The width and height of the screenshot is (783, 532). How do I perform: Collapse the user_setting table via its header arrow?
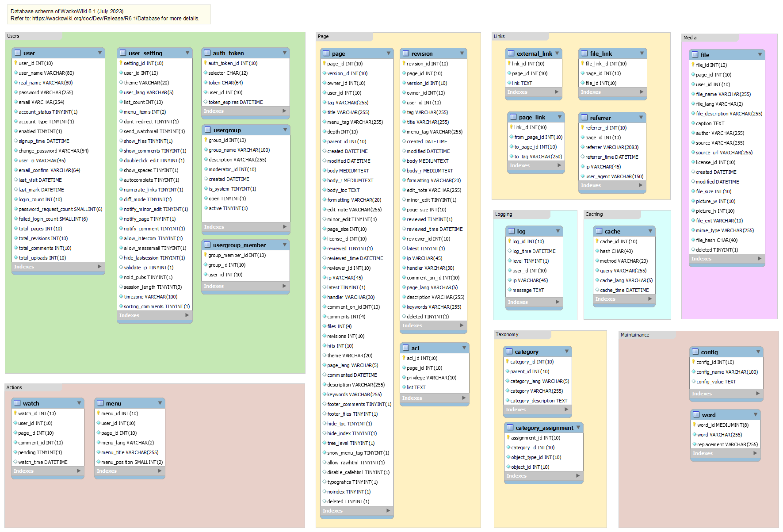tap(187, 53)
